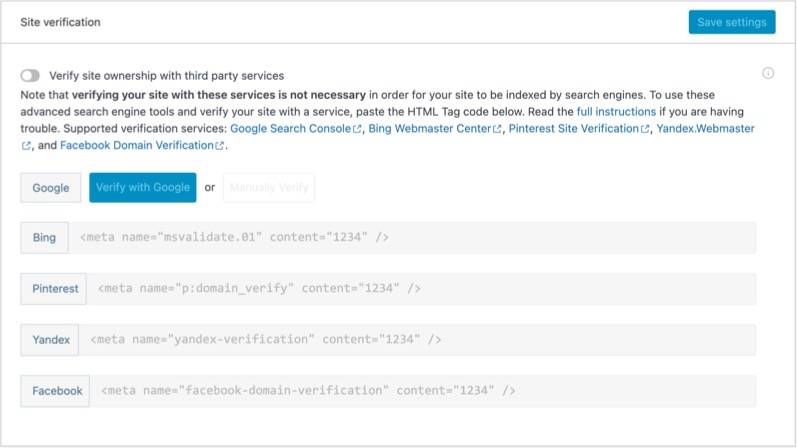Click the Google service label
Image resolution: width=797 pixels, height=448 pixels.
(x=51, y=187)
